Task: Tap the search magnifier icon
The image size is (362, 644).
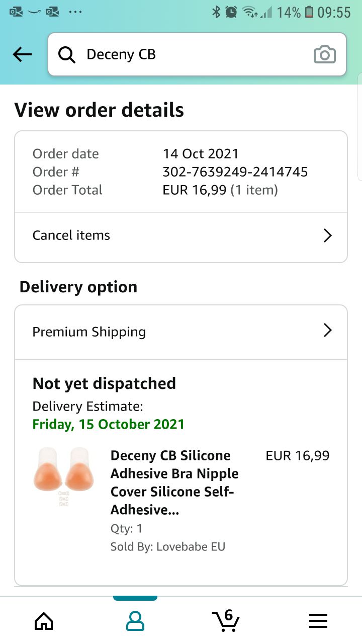Action: tap(67, 55)
